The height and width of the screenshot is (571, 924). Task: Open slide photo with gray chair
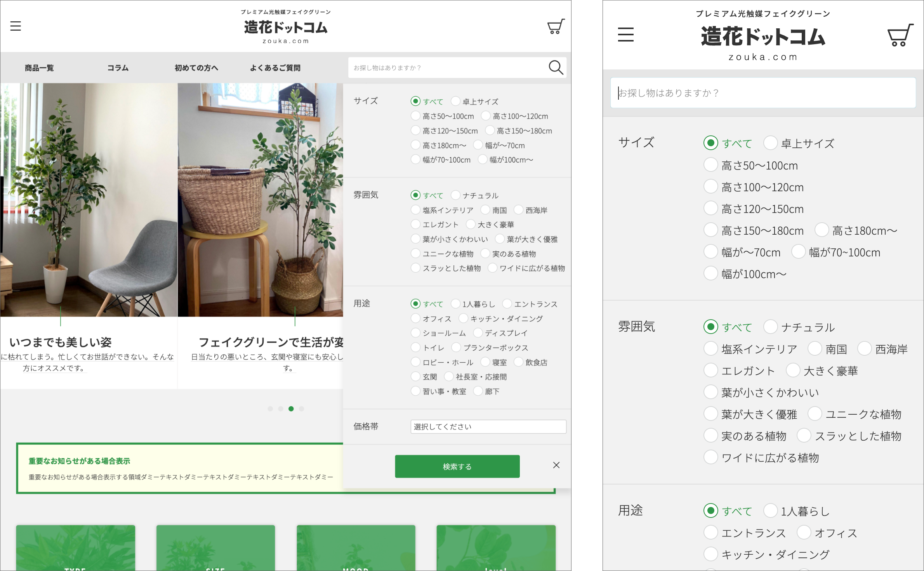point(89,200)
